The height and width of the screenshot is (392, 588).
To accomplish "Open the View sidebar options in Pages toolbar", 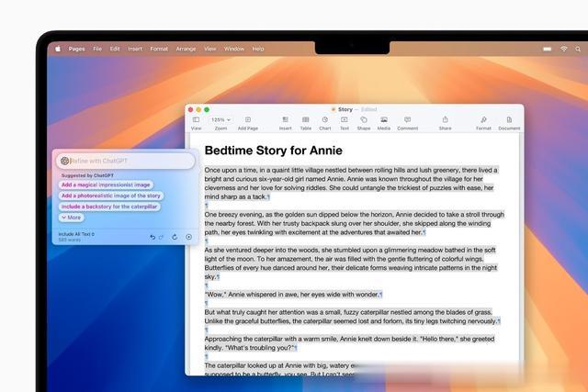I will [196, 120].
